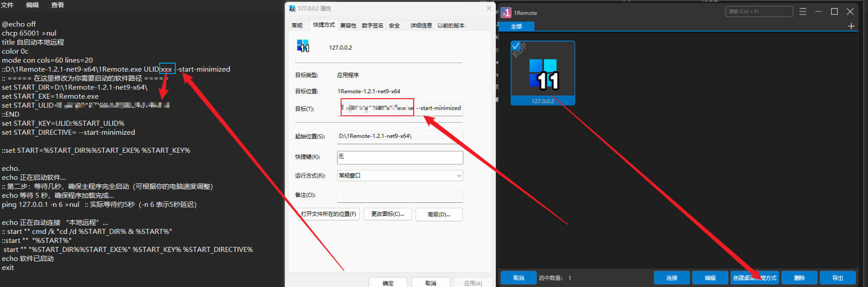Click the 'ping 127.0.0.1 -n 6 >nul' line
Image resolution: width=868 pixels, height=287 pixels.
41,204
